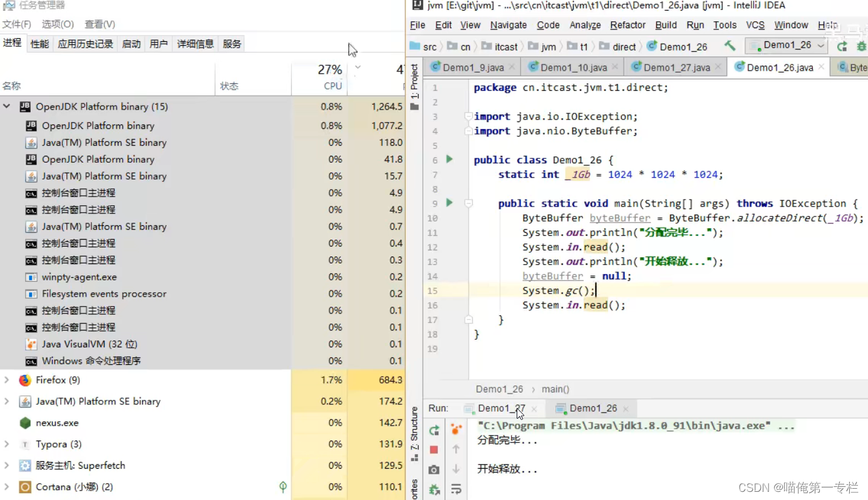
Task: Select the winpty-agent.exe process row
Action: point(202,277)
